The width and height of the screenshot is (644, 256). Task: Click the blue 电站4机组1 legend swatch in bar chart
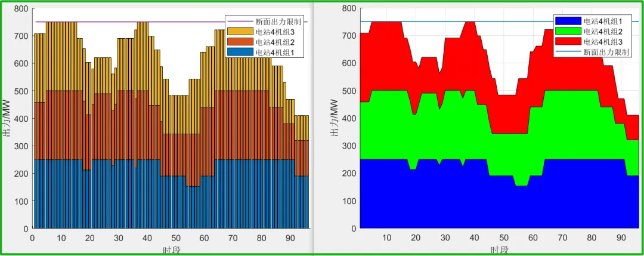pyautogui.click(x=240, y=52)
